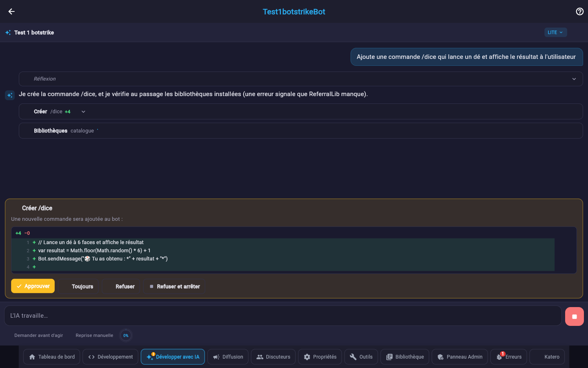Stop the AI with the red square button

coord(574,316)
